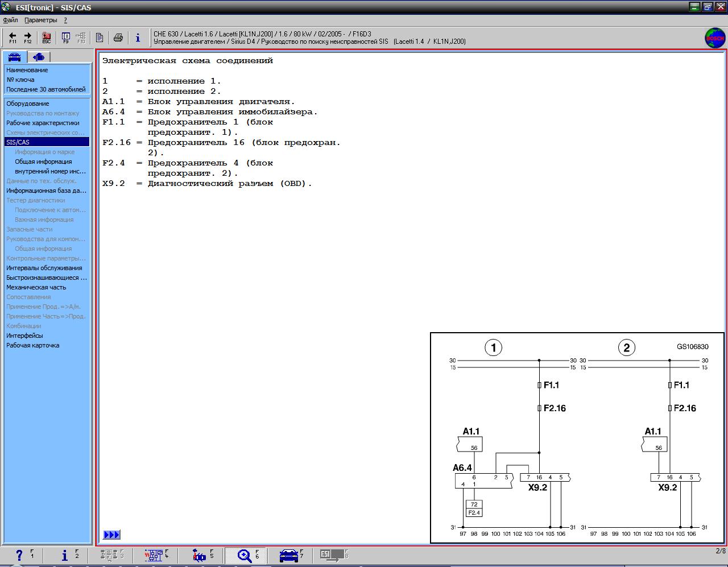Click the blue triple-arrow next page button
This screenshot has height=567, width=728.
(111, 535)
